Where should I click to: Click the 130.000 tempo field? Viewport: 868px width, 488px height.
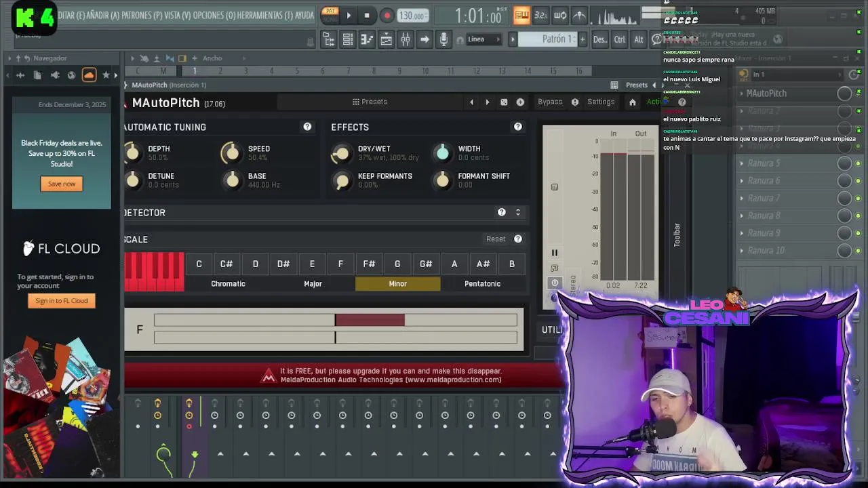coord(412,16)
